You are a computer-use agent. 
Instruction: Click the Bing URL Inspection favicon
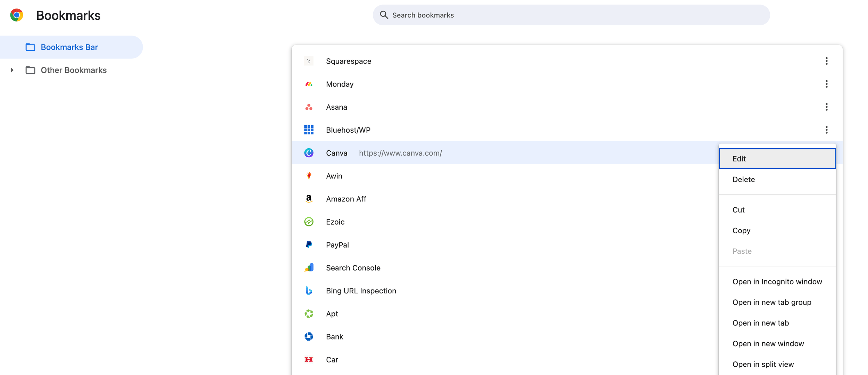click(x=309, y=291)
